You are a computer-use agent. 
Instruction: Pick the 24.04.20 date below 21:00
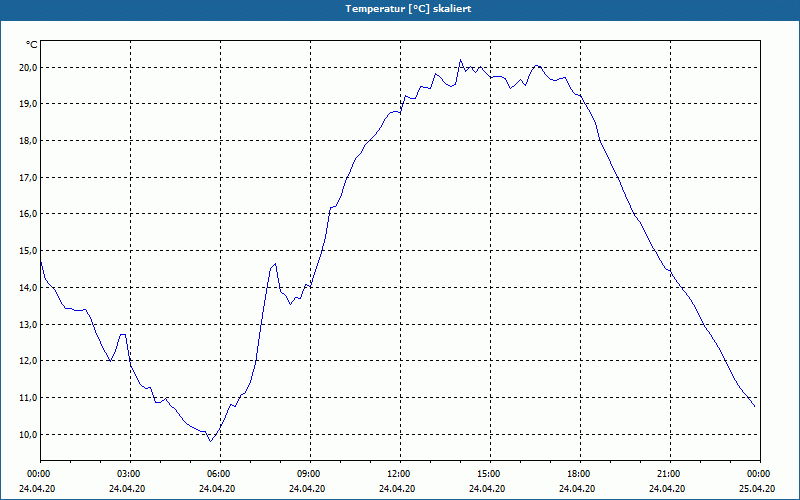coord(667,488)
